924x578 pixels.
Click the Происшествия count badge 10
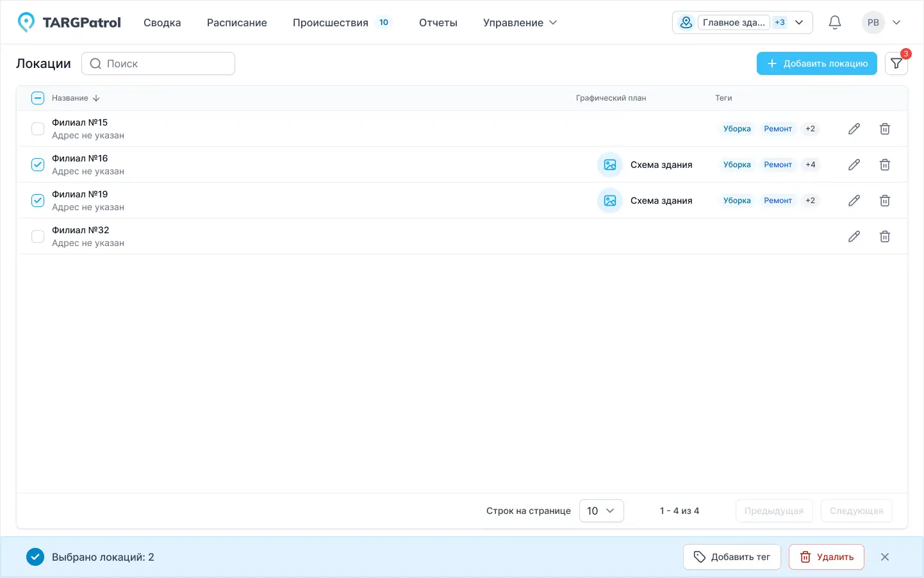[x=384, y=22]
